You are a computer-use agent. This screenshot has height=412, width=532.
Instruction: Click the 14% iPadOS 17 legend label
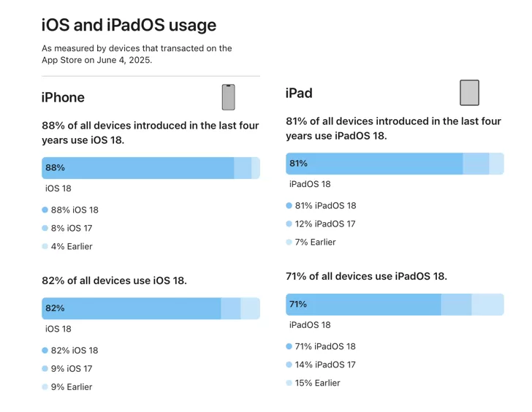(325, 365)
